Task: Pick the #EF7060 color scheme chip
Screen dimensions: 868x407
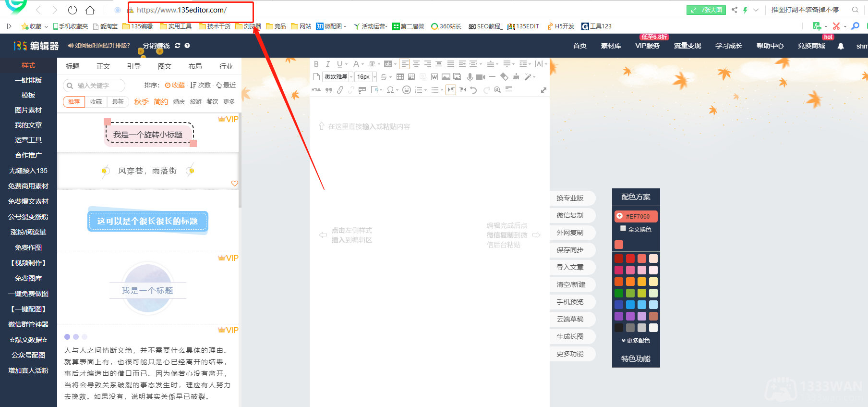Action: 636,216
